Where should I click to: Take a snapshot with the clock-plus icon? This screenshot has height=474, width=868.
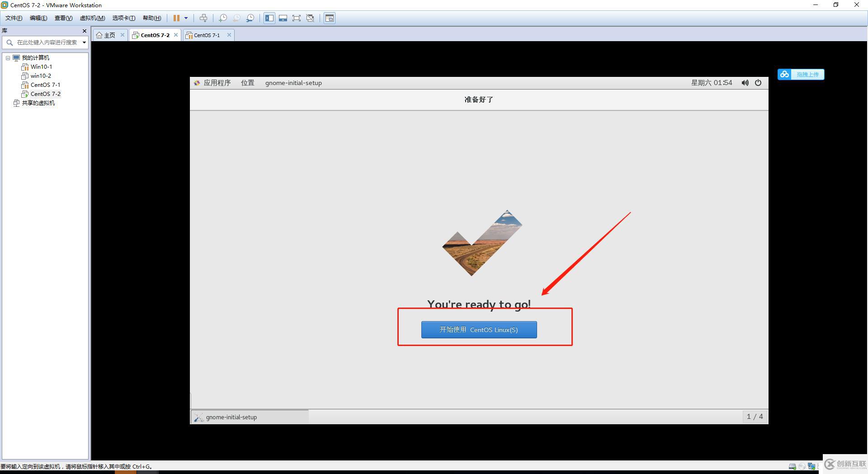click(x=223, y=18)
